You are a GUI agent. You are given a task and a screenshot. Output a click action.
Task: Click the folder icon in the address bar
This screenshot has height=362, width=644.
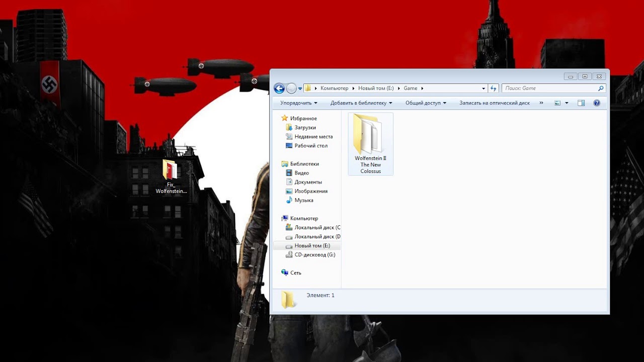coord(308,88)
